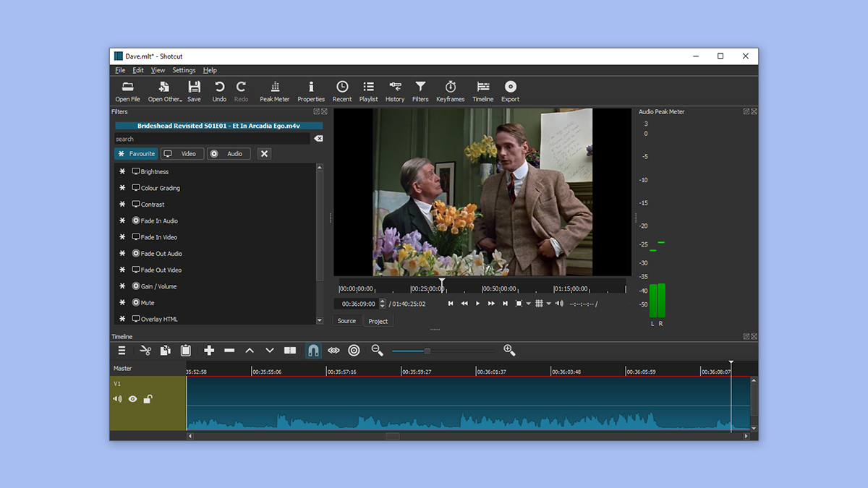Fast forward the video playback
868x488 pixels.
491,304
